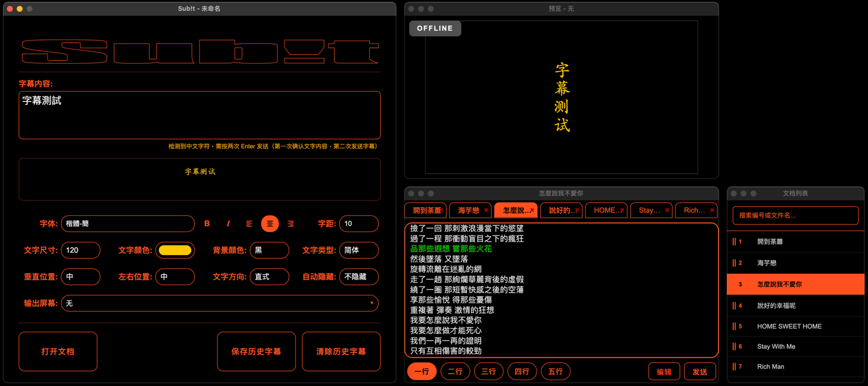The height and width of the screenshot is (386, 868).
Task: Select 一行 line mode
Action: point(422,372)
